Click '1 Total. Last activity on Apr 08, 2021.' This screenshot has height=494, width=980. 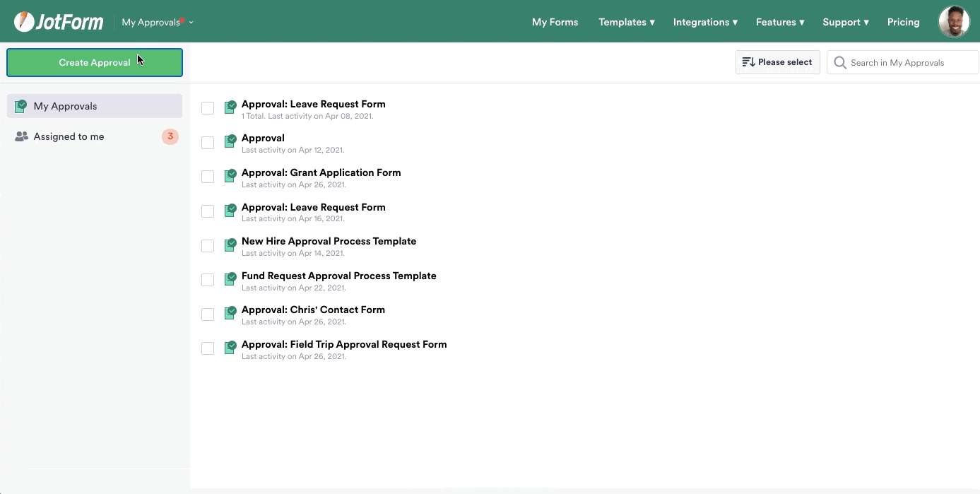pos(307,116)
